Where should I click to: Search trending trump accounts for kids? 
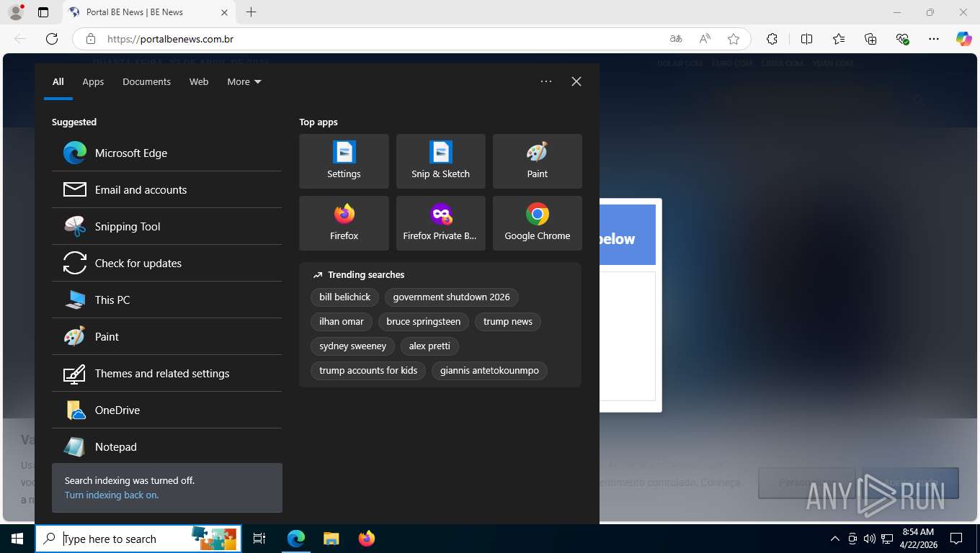(368, 370)
